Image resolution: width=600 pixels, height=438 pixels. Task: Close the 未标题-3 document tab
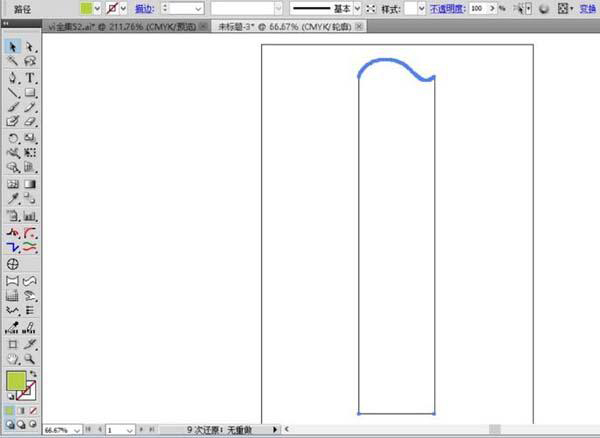click(359, 26)
